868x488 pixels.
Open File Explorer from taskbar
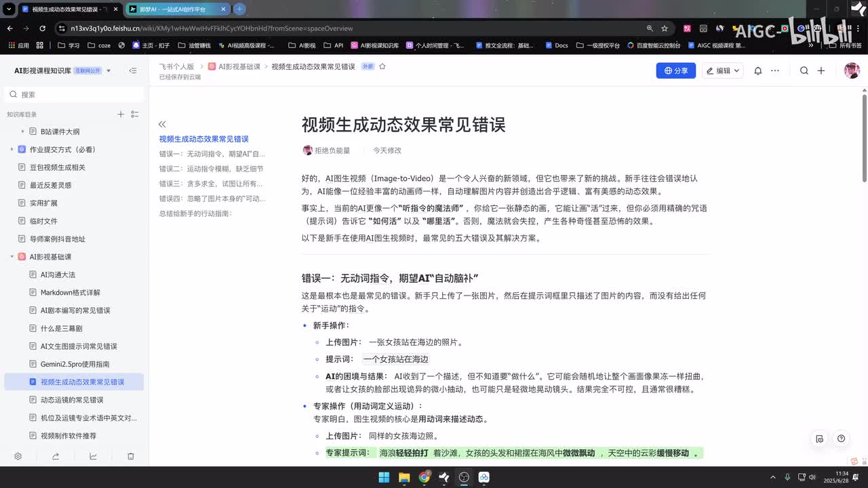[x=404, y=477]
